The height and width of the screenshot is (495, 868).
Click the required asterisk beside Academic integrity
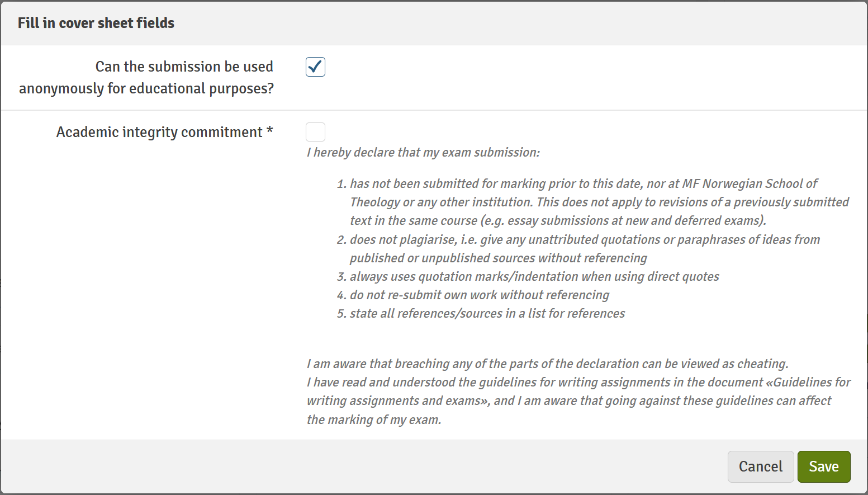270,131
